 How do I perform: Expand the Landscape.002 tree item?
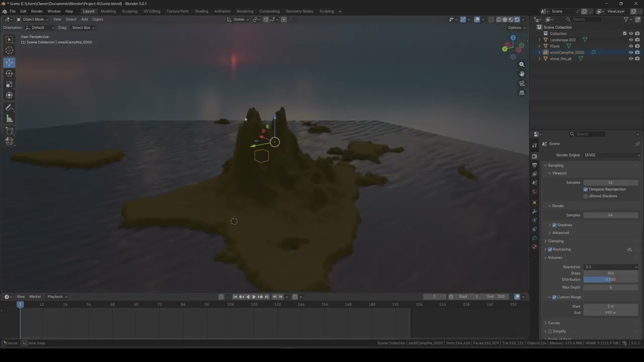pos(540,40)
